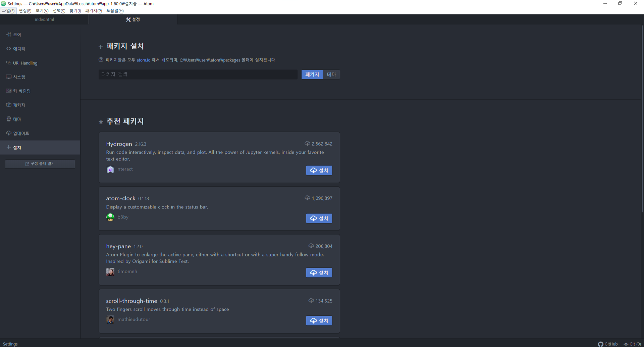The height and width of the screenshot is (347, 644).
Task: Open GitHub panel from status bar
Action: 608,344
